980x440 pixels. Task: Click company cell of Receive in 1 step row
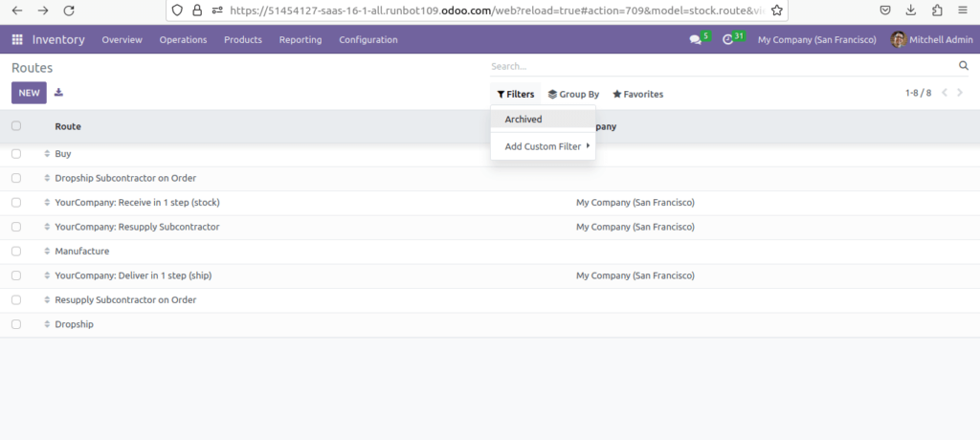(635, 203)
